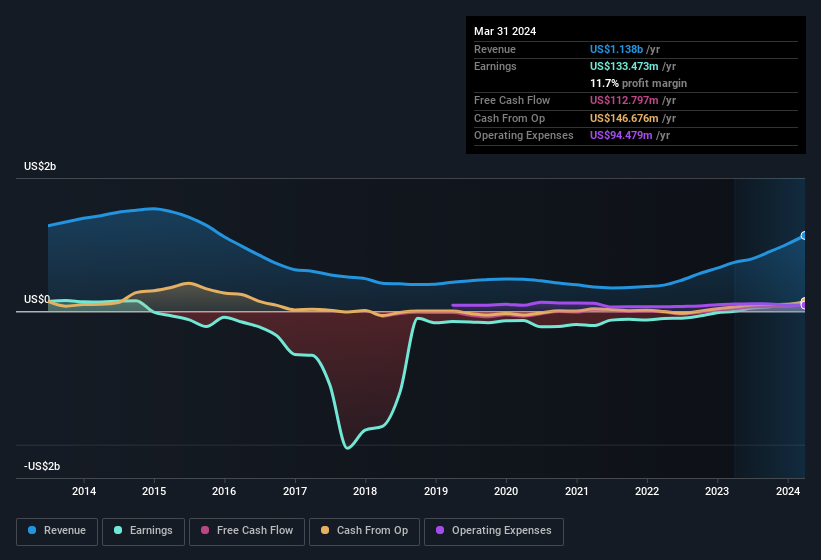This screenshot has height=560, width=821.
Task: Toggle the Revenue legend button
Action: [x=57, y=531]
